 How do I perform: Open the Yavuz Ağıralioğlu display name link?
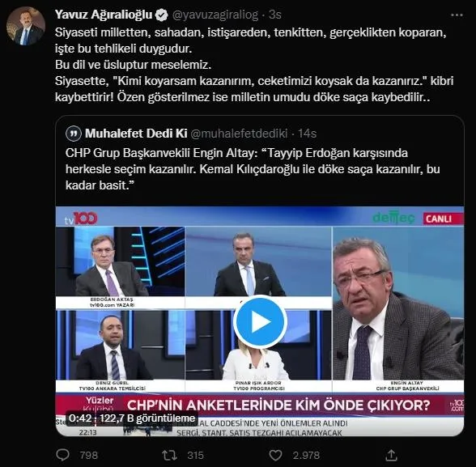pyautogui.click(x=104, y=15)
